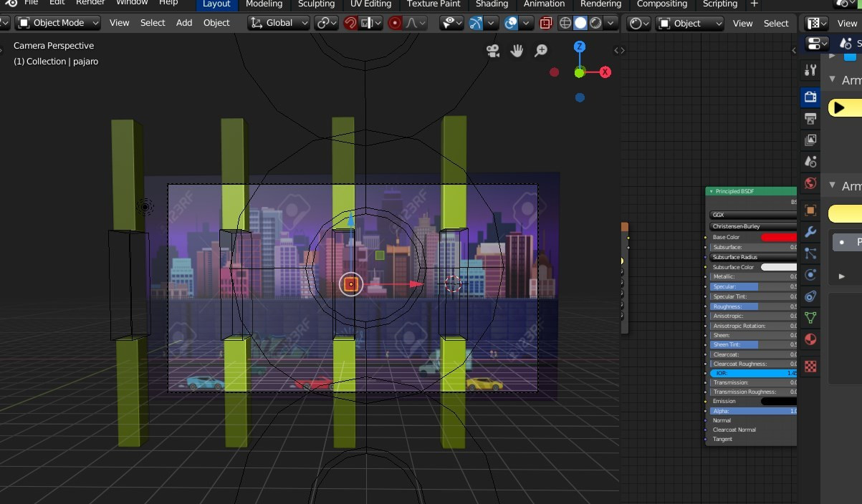Click the X axis on navigation gizmo
The width and height of the screenshot is (862, 504).
point(605,72)
